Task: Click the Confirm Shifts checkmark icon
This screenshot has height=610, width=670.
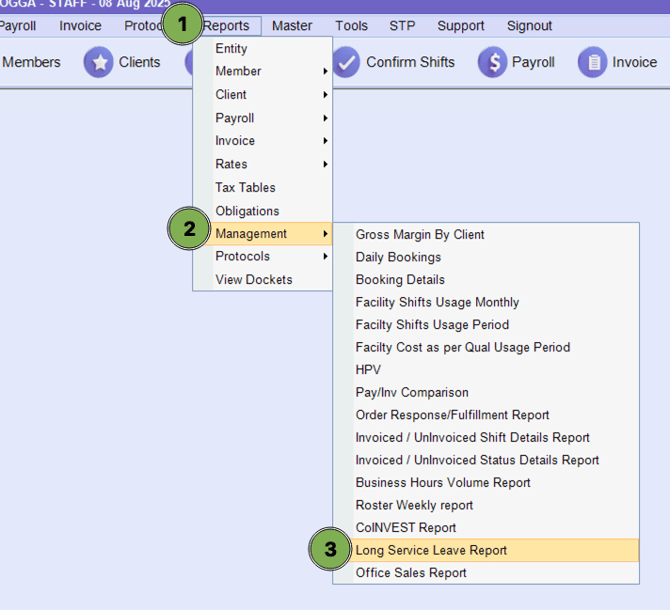Action: [346, 62]
